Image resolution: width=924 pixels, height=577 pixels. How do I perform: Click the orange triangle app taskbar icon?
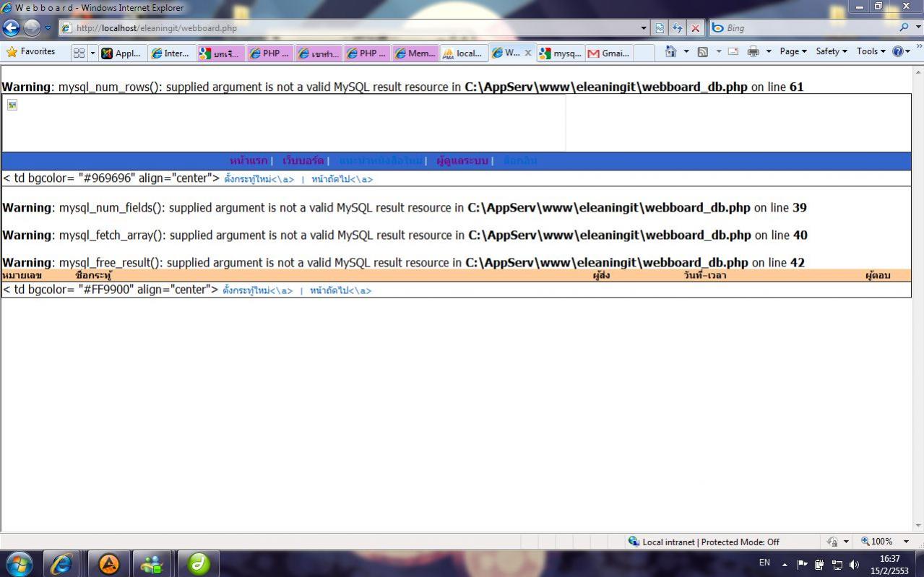109,563
